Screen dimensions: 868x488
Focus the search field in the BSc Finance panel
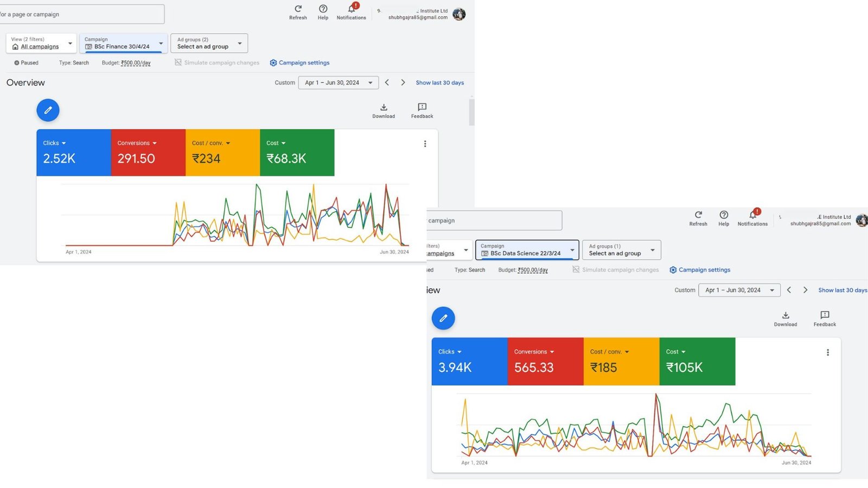(x=81, y=14)
